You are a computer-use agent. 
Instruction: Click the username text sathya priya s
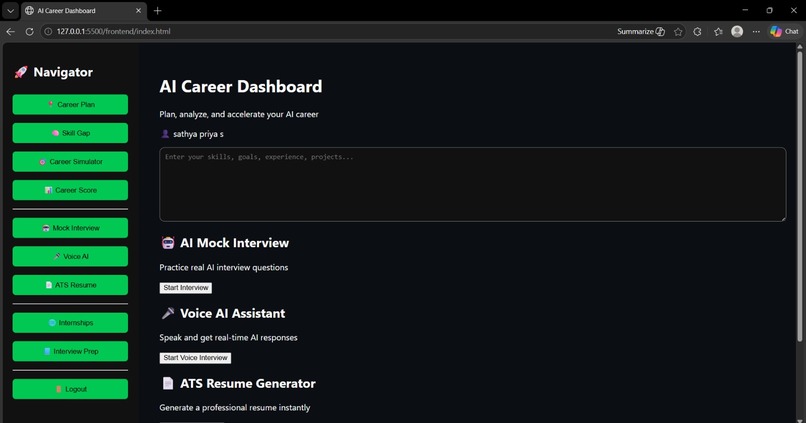[x=198, y=134]
